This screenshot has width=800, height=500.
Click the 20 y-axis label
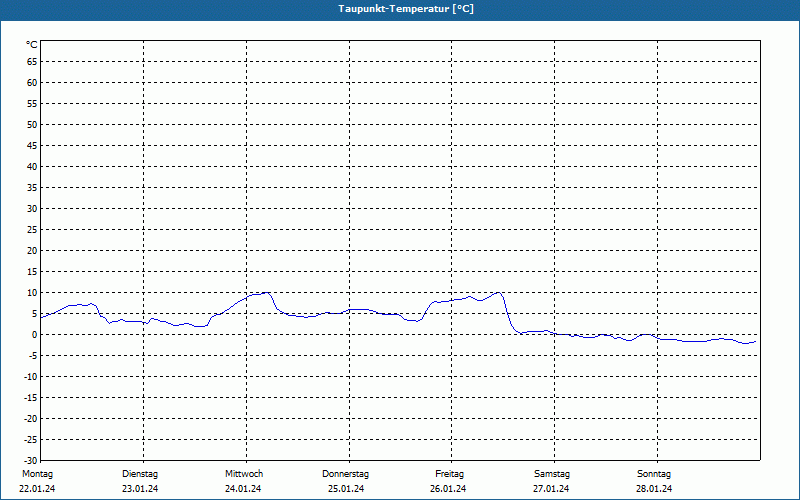tap(32, 251)
